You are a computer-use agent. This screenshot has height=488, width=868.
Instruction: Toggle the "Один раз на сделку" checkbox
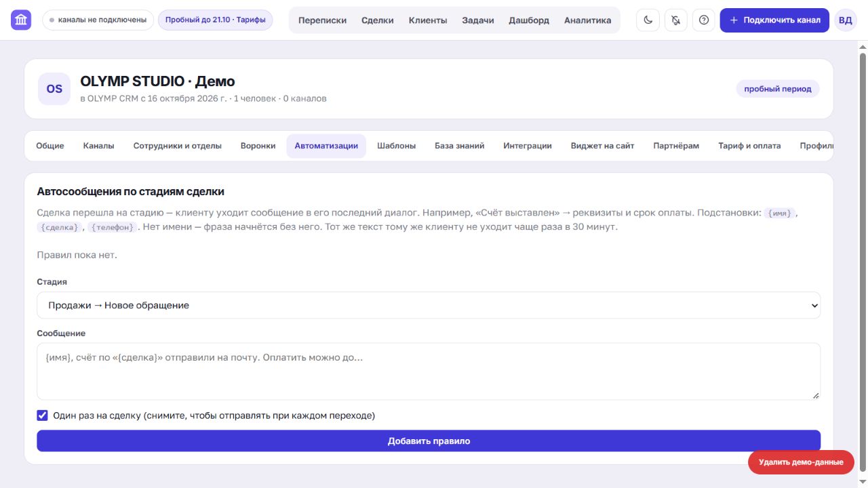[x=43, y=415]
